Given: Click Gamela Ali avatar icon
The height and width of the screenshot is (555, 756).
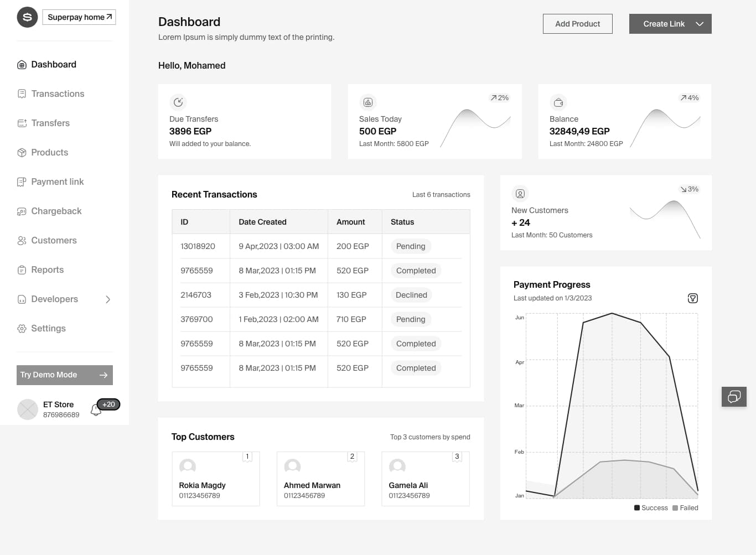Looking at the screenshot, I should 397,466.
